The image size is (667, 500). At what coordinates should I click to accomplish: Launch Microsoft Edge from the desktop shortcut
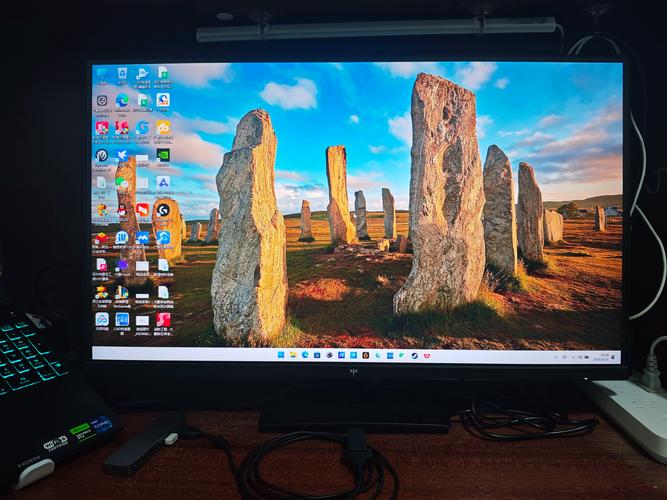click(x=122, y=100)
